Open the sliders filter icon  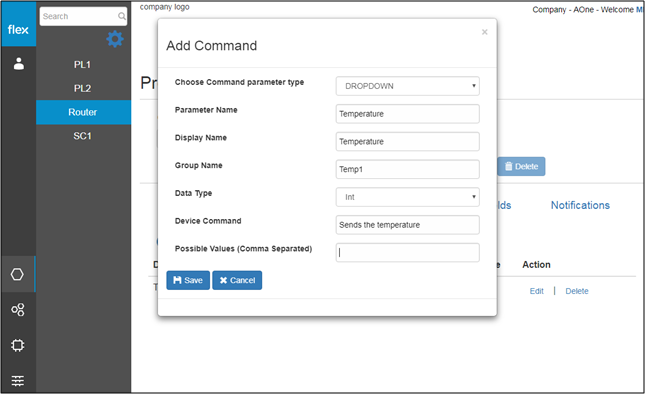tap(18, 381)
